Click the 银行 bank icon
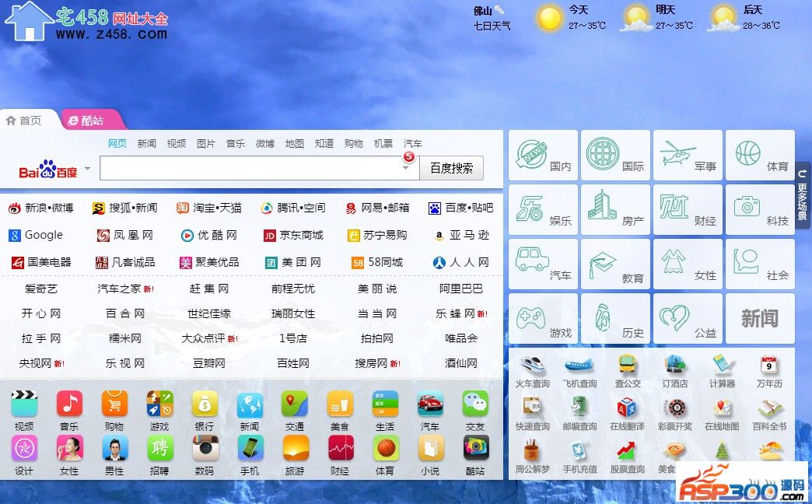812x504 pixels. (205, 404)
